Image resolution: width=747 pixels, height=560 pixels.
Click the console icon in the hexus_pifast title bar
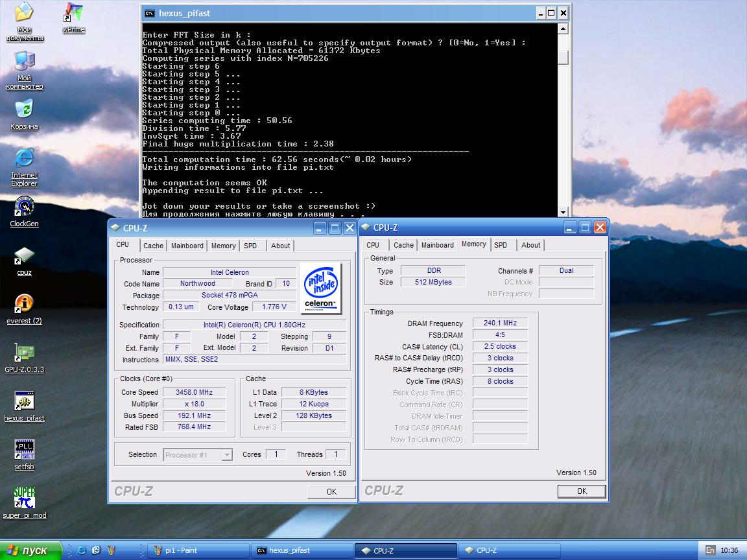coord(149,14)
